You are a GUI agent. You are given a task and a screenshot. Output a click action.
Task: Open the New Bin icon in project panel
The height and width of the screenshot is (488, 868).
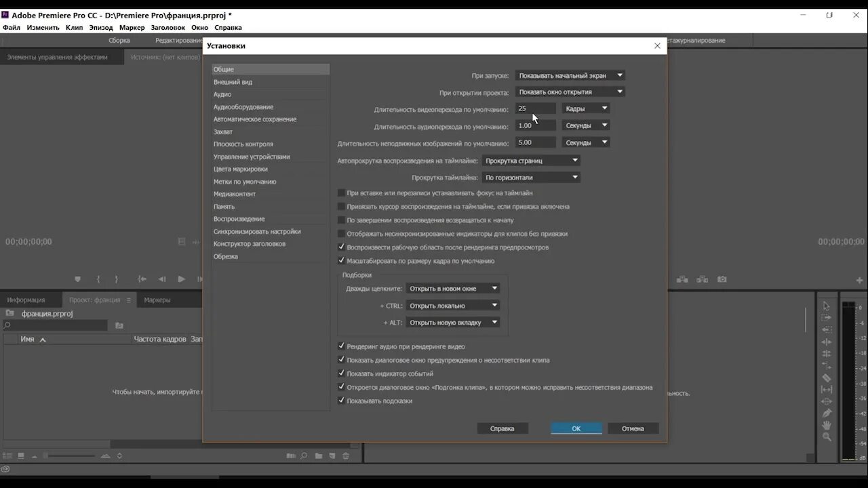pos(317,455)
